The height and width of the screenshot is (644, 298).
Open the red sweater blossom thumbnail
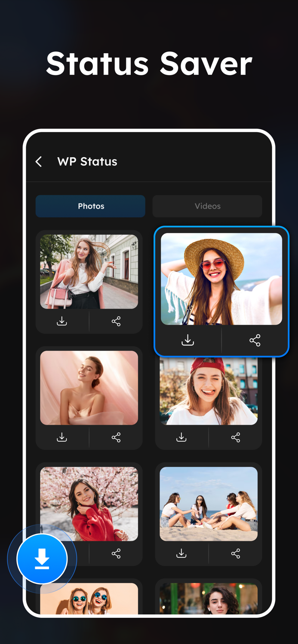click(89, 504)
